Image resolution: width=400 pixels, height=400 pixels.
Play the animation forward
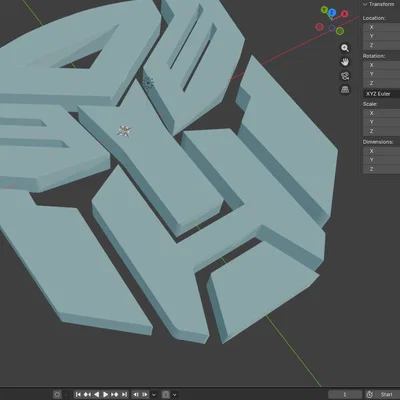[105, 394]
